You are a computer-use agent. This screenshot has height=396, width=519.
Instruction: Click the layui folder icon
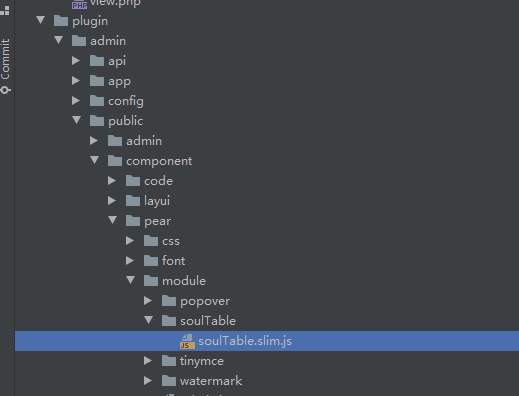coord(133,201)
